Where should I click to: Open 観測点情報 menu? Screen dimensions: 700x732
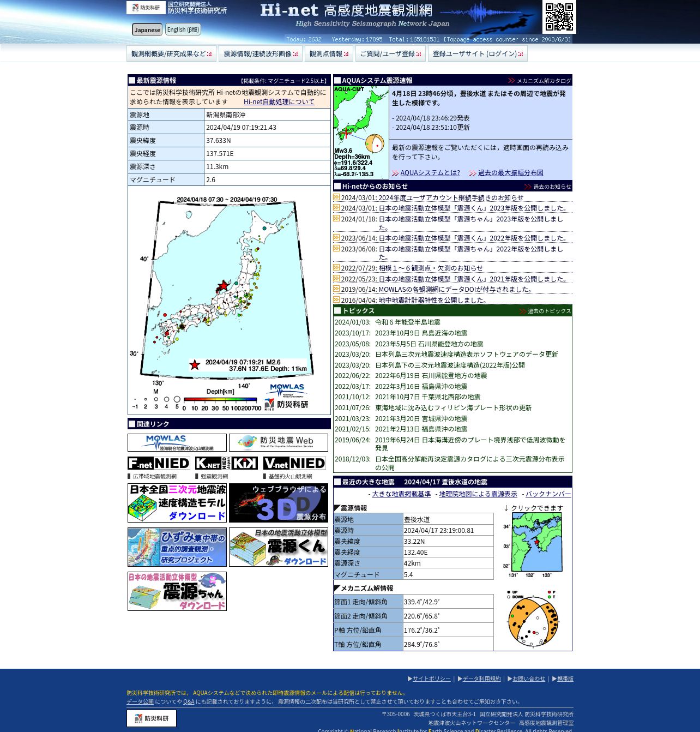coord(329,53)
